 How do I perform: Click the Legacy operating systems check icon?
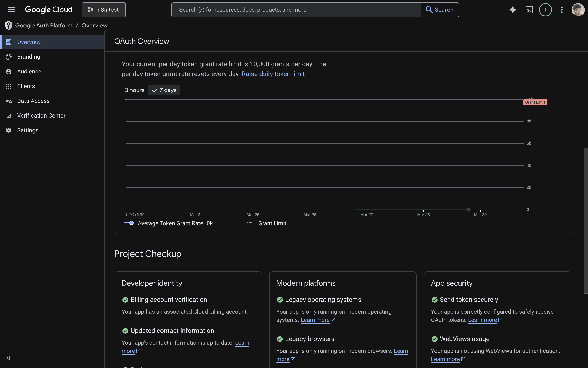coord(280,300)
